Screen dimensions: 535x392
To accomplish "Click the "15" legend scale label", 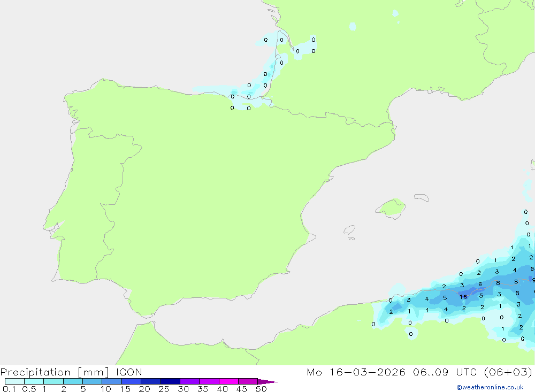I will click(x=125, y=389).
